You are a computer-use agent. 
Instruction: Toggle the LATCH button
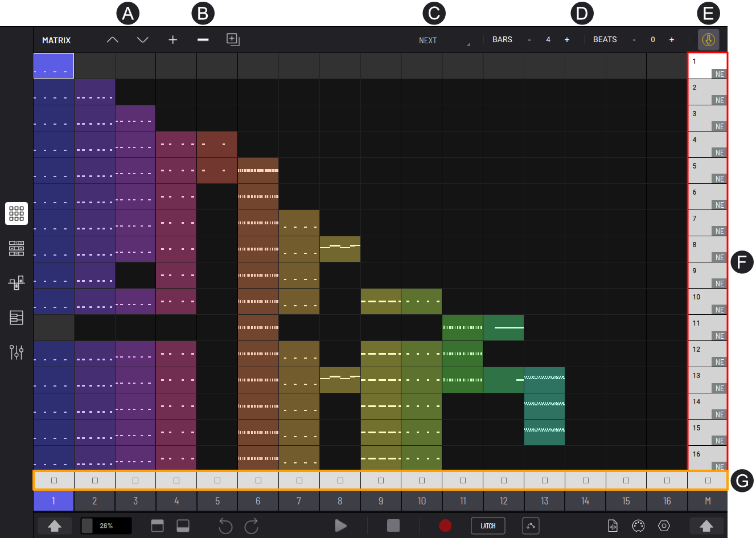tap(488, 525)
